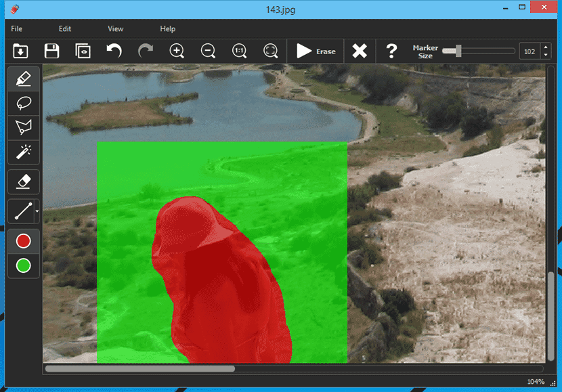562x392 pixels.
Task: Zoom in on the image
Action: coord(177,51)
